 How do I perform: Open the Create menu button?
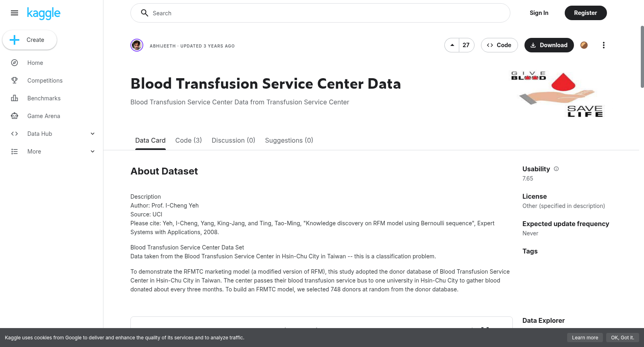point(29,40)
